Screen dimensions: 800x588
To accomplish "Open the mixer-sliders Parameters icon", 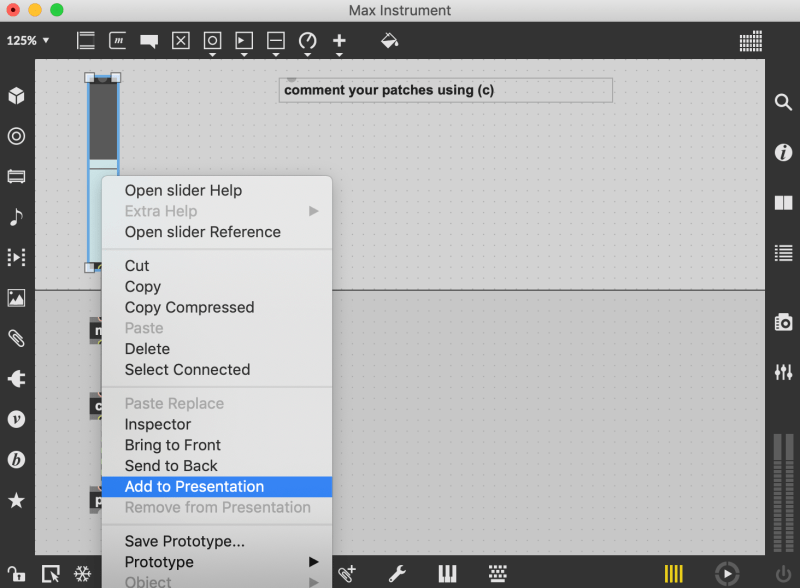I will (783, 372).
